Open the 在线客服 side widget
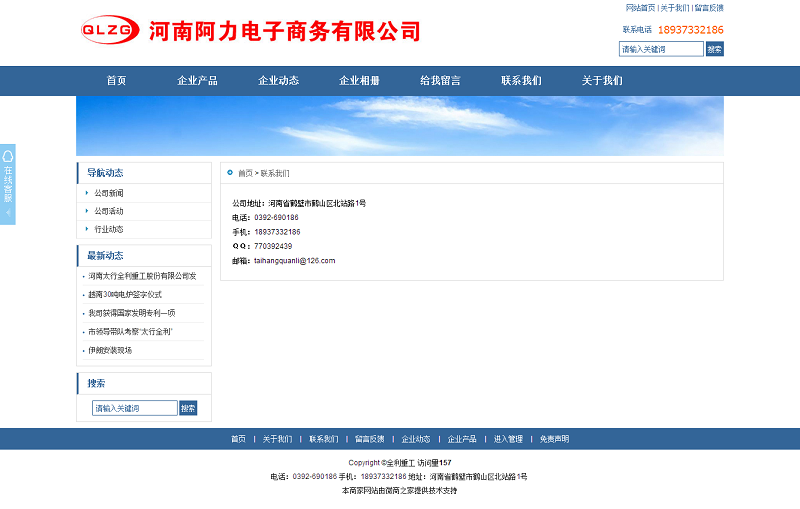The height and width of the screenshot is (509, 800). pyautogui.click(x=8, y=184)
